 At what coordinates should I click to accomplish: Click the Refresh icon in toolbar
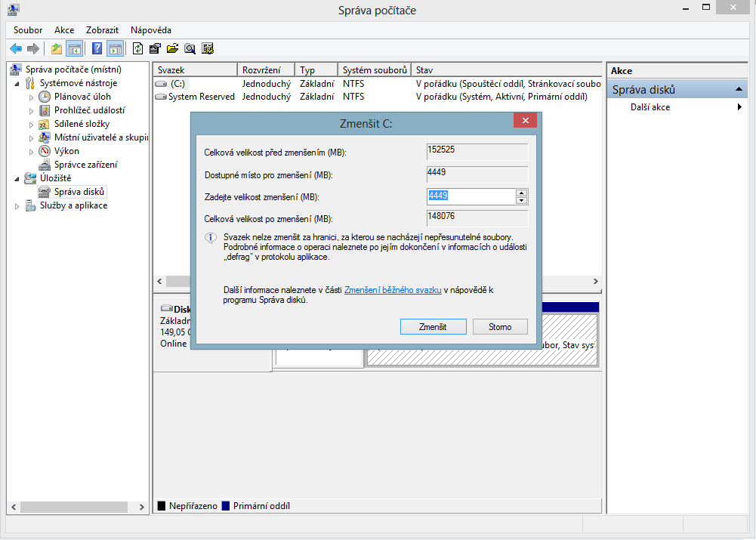click(137, 49)
